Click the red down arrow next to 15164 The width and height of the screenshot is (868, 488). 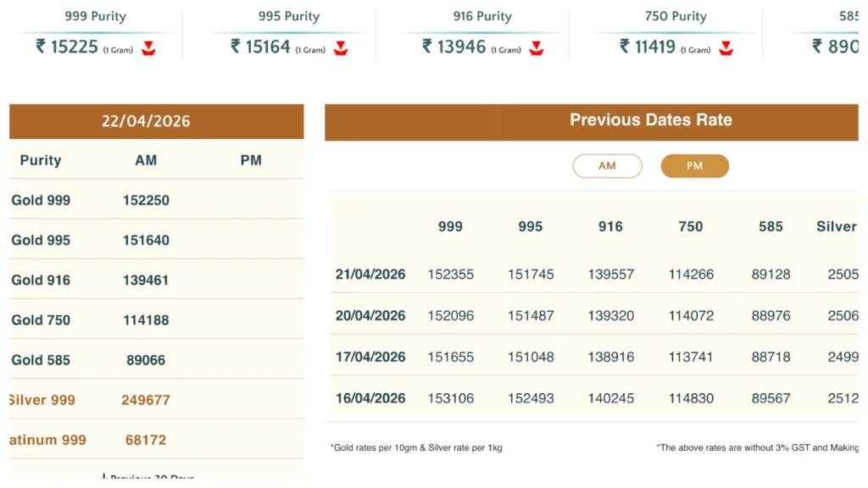341,48
